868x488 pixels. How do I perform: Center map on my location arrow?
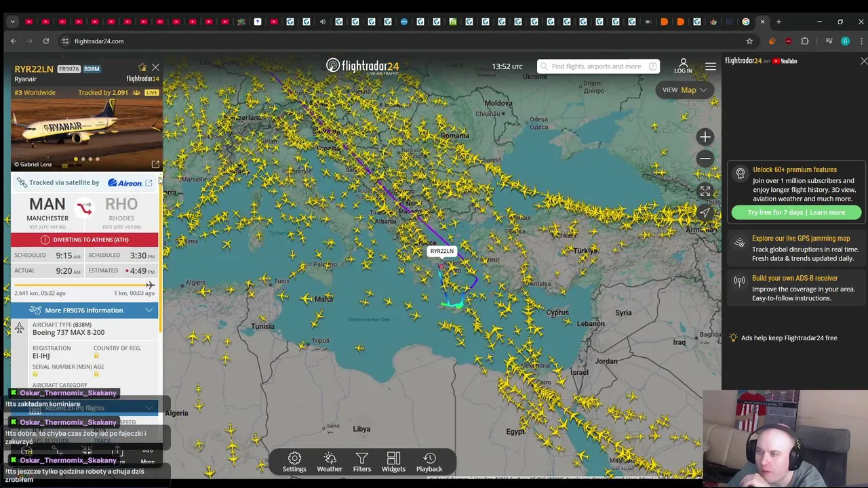point(705,213)
